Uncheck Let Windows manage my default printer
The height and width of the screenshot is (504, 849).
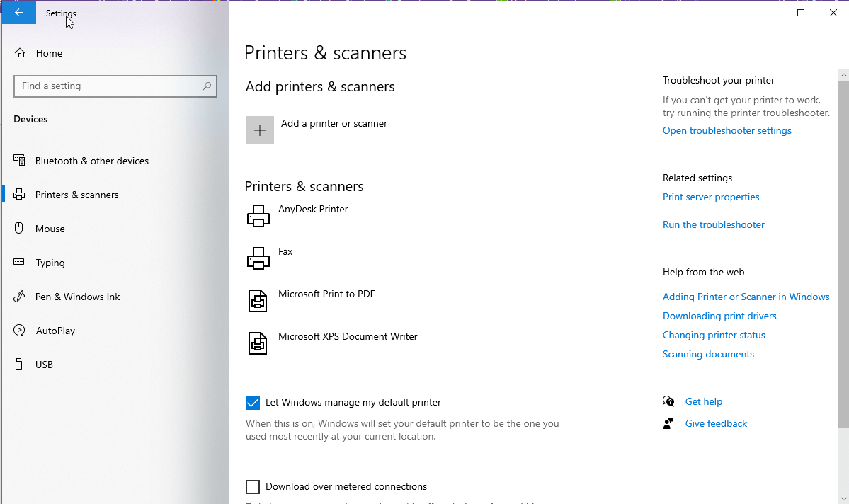coord(253,403)
